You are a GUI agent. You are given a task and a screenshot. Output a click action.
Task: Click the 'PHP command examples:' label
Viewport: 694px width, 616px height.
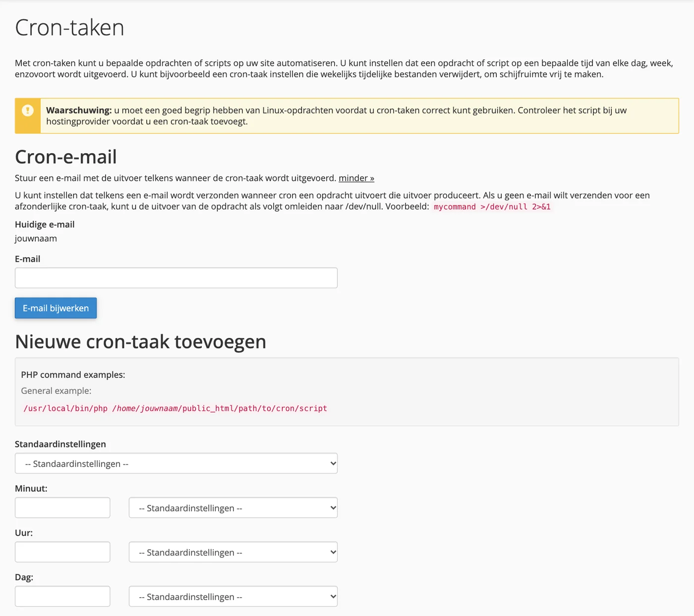[73, 375]
